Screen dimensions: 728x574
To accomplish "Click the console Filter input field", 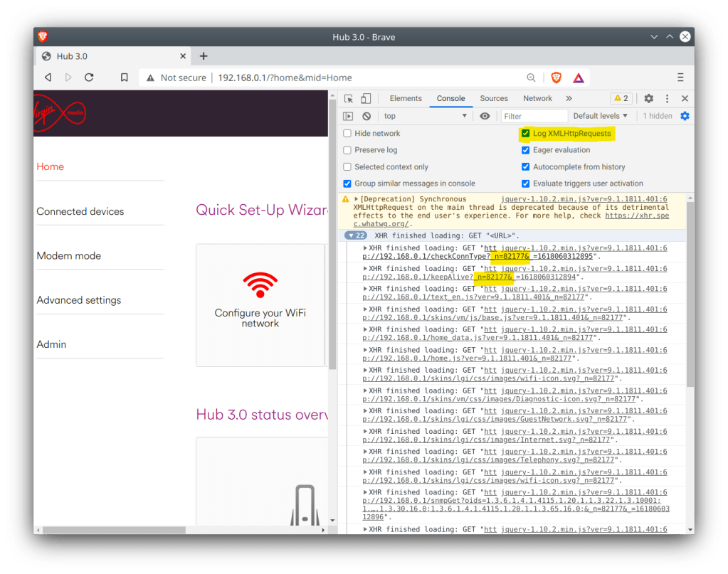I will tap(534, 116).
